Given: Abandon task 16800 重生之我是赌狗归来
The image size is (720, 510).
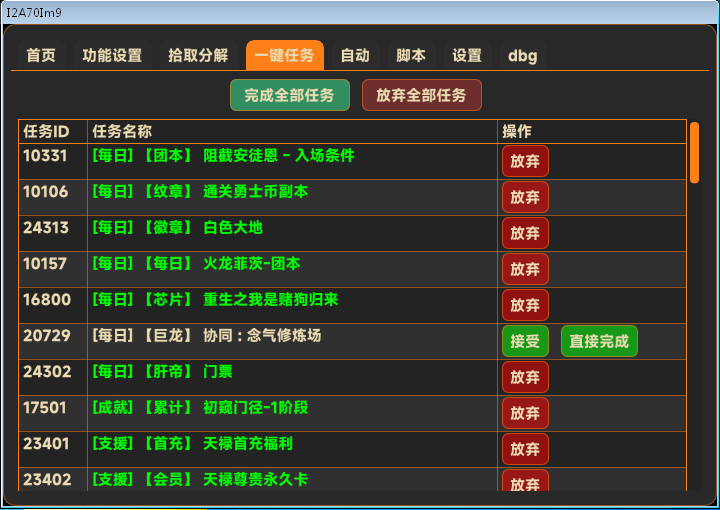Looking at the screenshot, I should (x=525, y=305).
